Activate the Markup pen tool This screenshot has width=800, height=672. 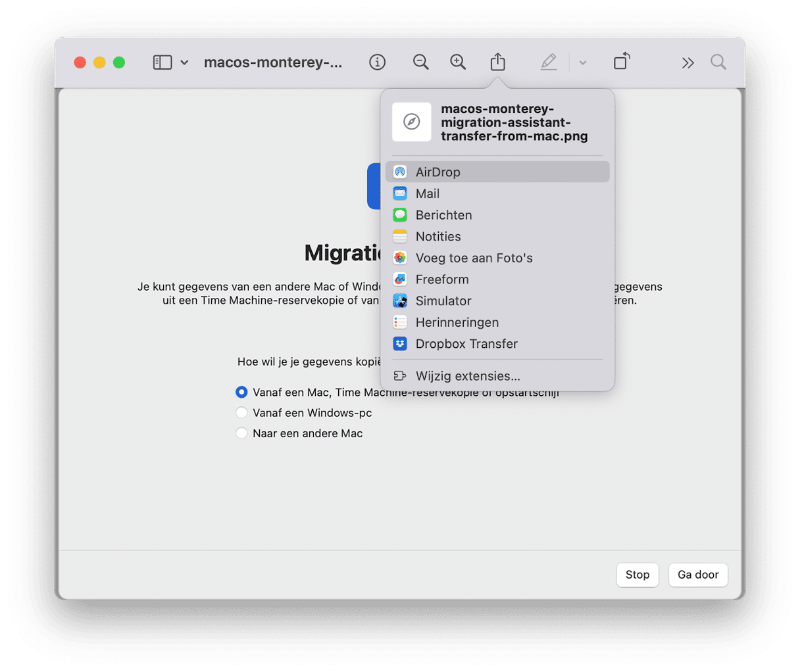pos(548,62)
